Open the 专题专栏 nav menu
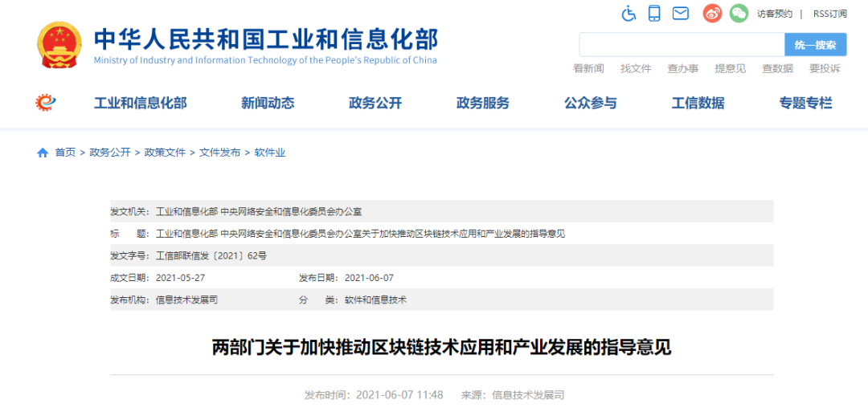Viewport: 868px width, 420px height. (805, 103)
